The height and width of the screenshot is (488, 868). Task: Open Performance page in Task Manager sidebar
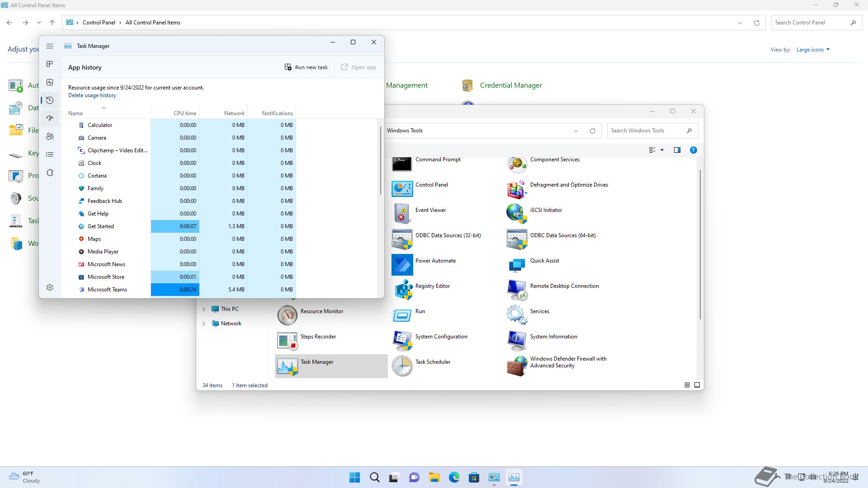tap(50, 82)
